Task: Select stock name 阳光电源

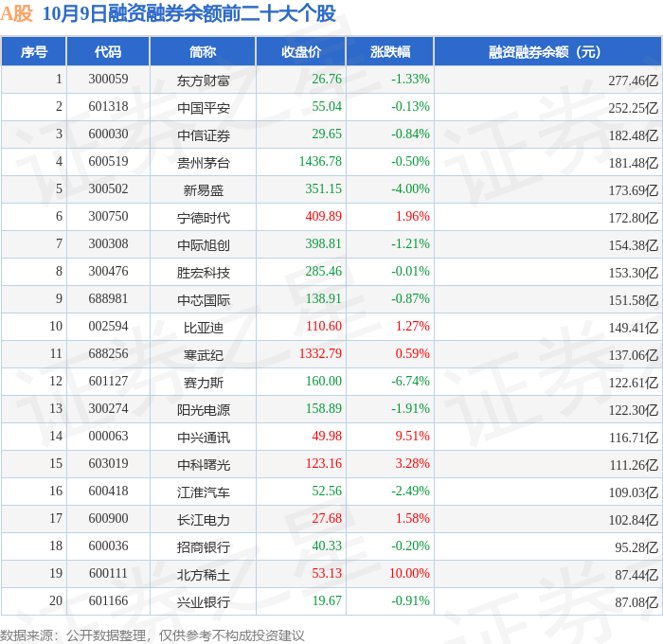Action: point(203,410)
